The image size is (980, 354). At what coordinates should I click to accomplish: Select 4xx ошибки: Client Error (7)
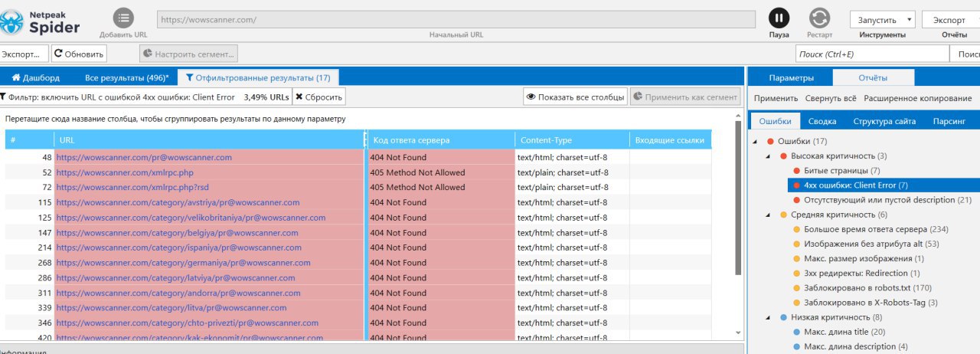(855, 185)
